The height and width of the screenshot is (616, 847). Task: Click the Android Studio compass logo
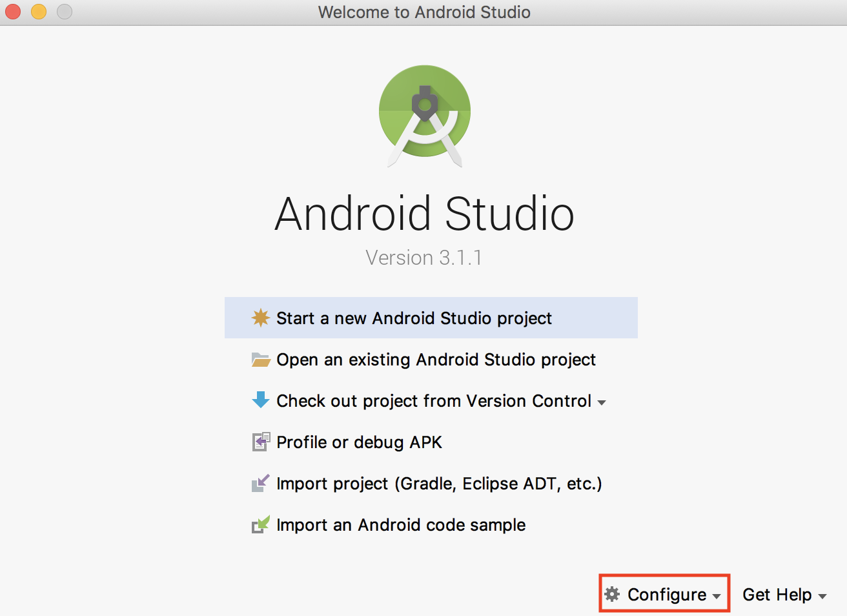tap(425, 116)
